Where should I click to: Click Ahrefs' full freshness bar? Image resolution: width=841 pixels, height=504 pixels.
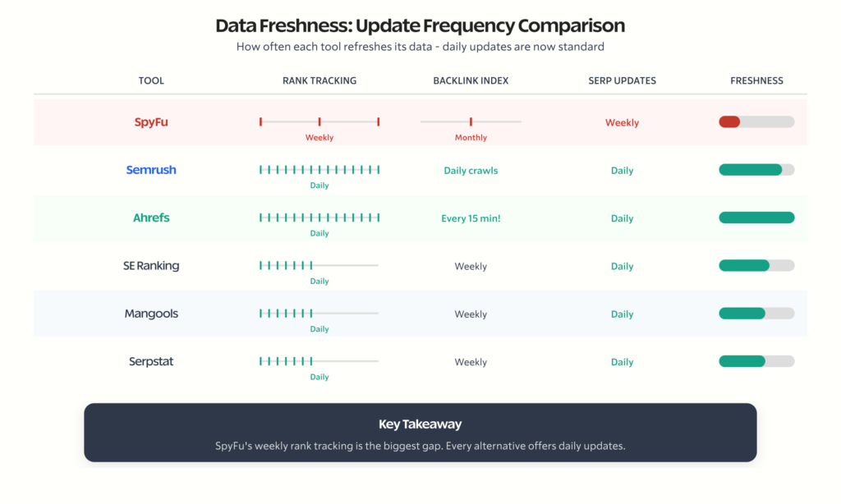tap(756, 218)
